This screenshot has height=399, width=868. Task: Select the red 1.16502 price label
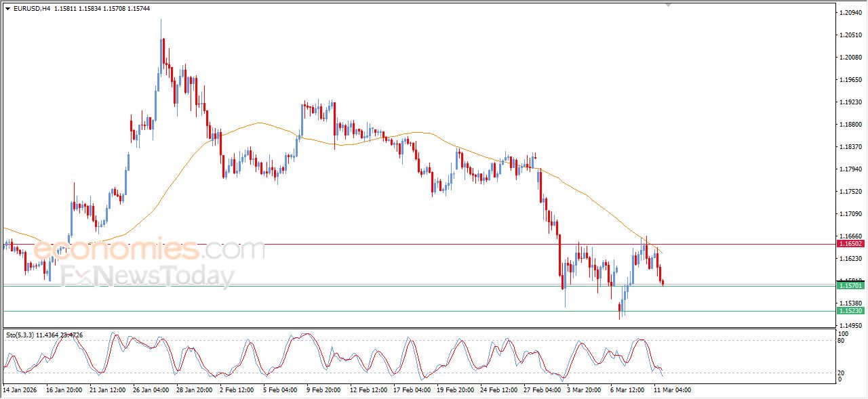pyautogui.click(x=850, y=243)
